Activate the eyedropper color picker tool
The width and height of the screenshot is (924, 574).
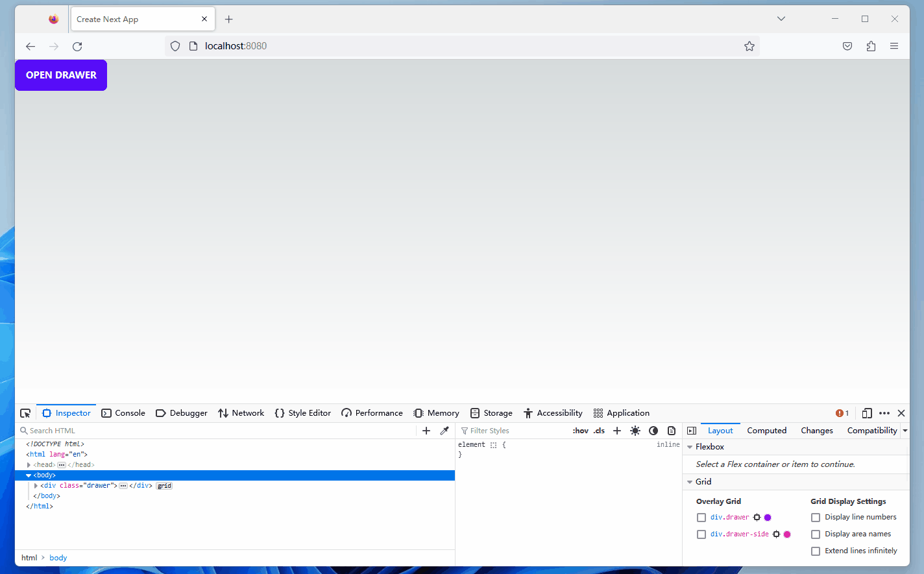pos(444,430)
